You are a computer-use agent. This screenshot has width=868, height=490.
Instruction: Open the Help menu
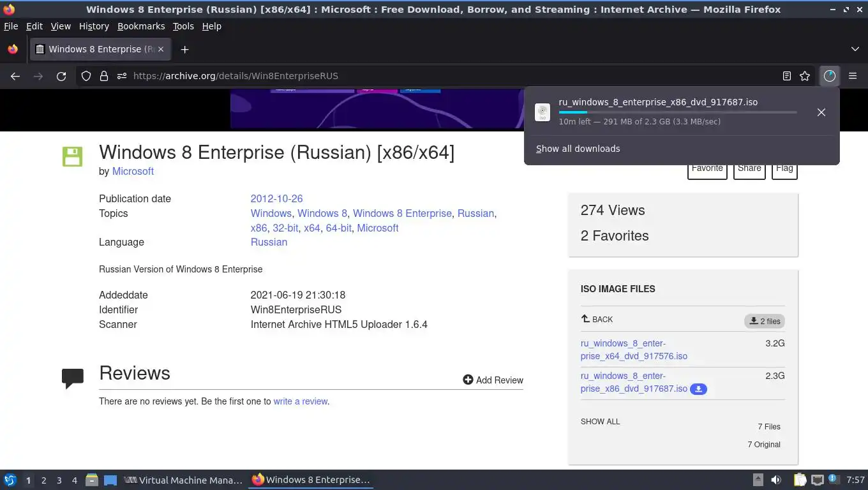(x=211, y=26)
